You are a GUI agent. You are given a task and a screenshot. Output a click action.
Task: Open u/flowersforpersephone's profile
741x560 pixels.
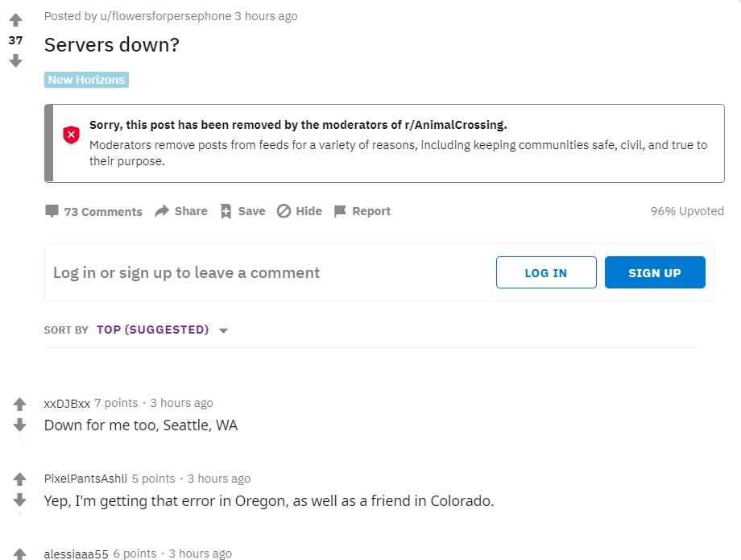(x=166, y=16)
